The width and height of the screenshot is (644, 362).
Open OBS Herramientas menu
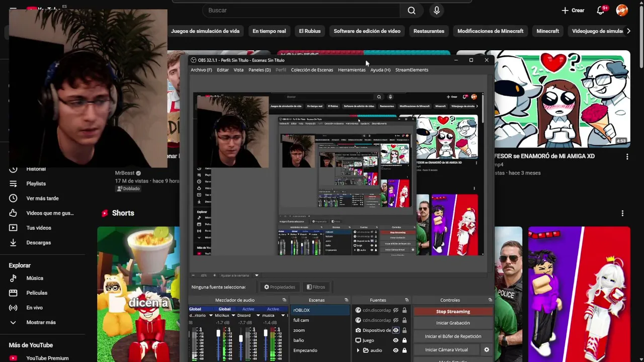(x=352, y=70)
